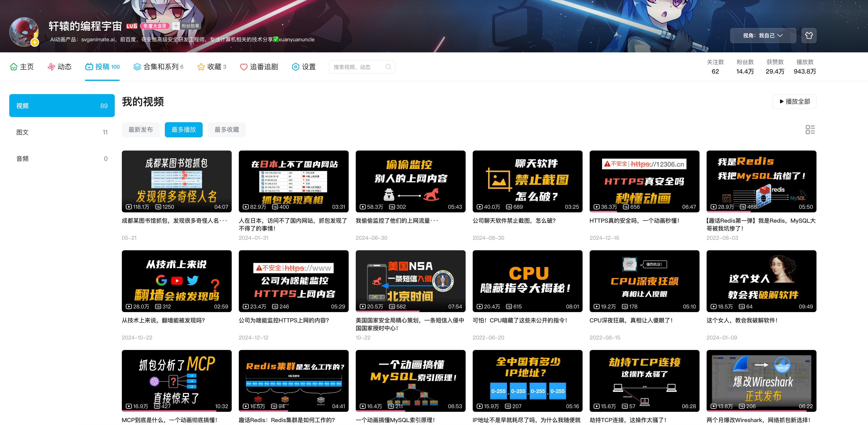Screen dimensions: 868x425
Task: Click the T-shirt skin icon in banner
Action: 808,35
